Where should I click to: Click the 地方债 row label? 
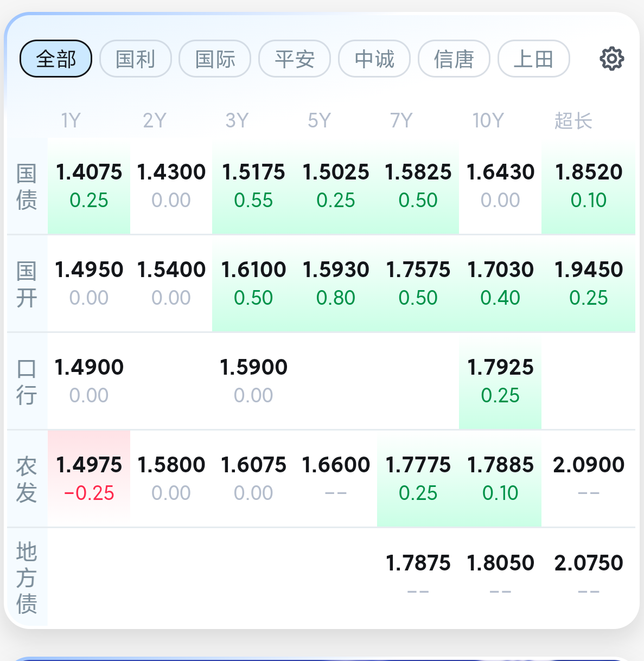[27, 577]
